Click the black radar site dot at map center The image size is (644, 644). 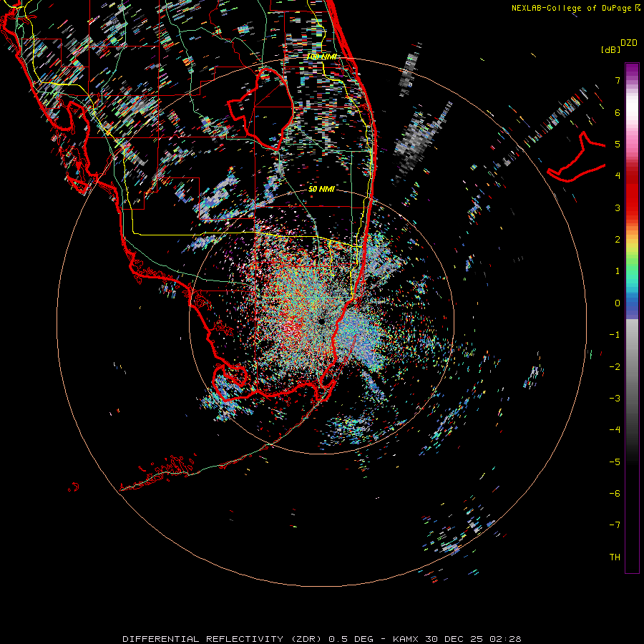321,321
